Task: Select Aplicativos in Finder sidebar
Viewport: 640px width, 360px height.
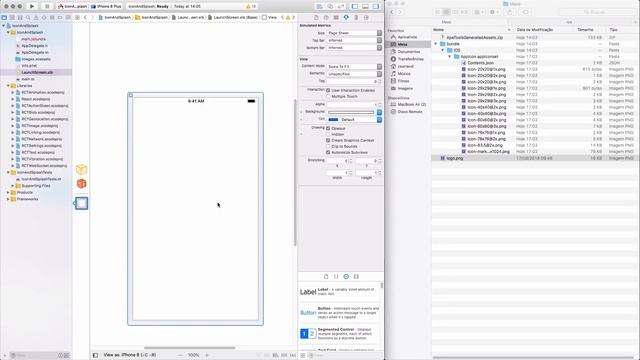Action: 408,37
